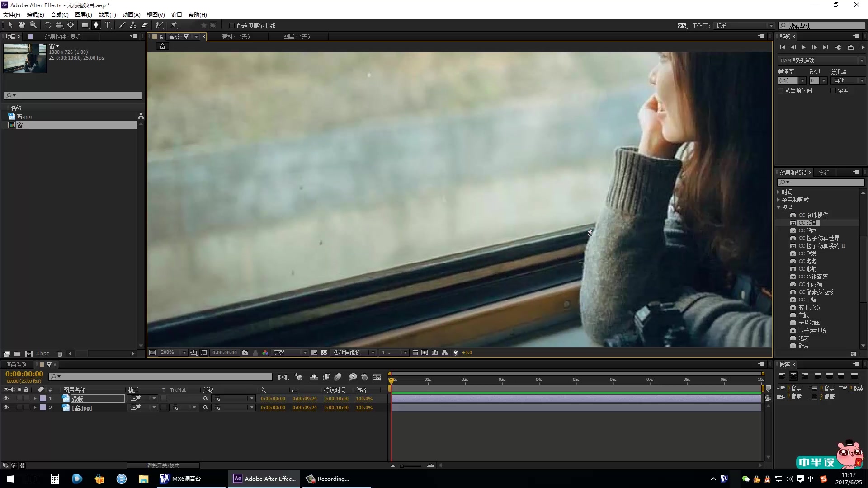Select the Rotation tool
The width and height of the screenshot is (868, 488).
point(47,25)
